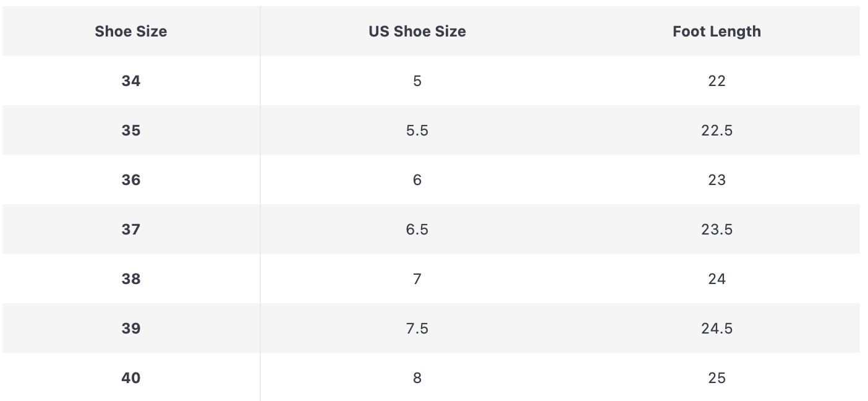Click foot length 22 cell

pyautogui.click(x=717, y=81)
